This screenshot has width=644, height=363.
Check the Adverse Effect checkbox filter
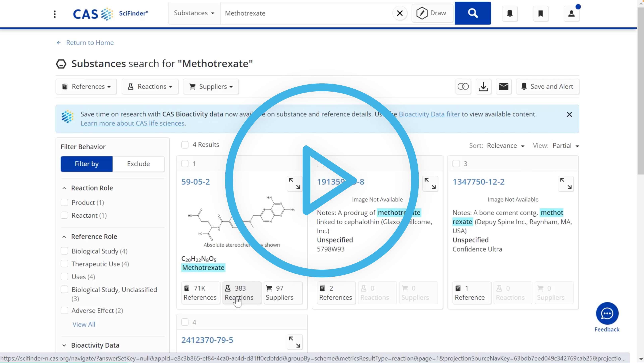[x=64, y=310]
